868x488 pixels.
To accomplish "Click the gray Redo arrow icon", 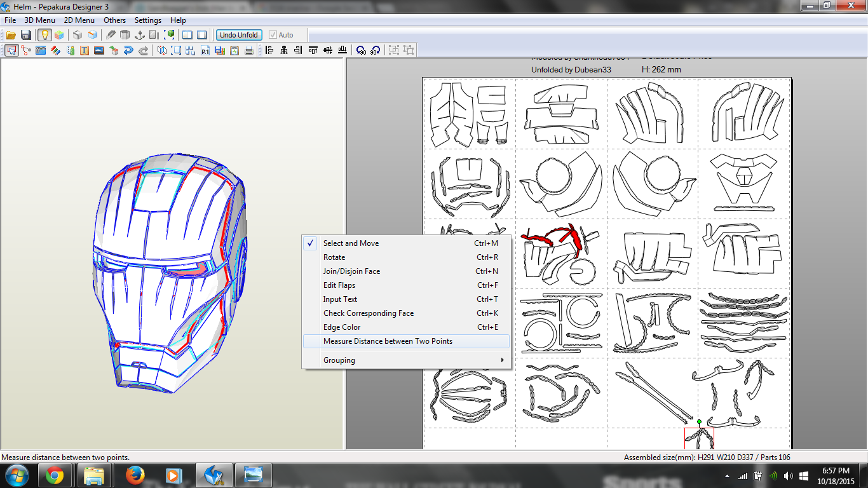I will [143, 50].
